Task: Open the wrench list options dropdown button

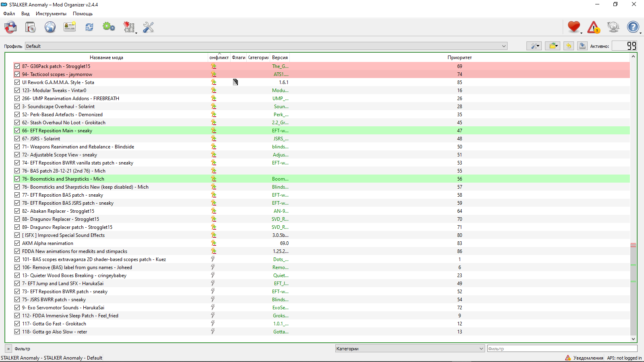Action: click(x=534, y=46)
